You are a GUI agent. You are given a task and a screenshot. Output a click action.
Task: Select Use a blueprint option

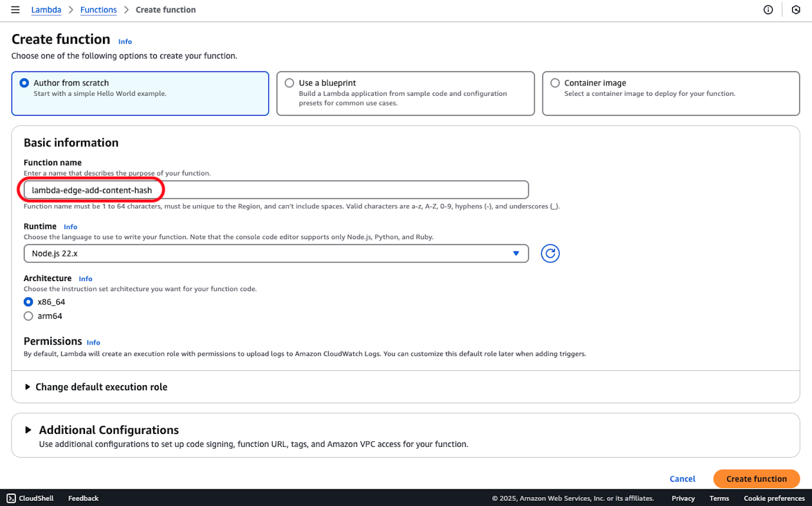point(290,83)
